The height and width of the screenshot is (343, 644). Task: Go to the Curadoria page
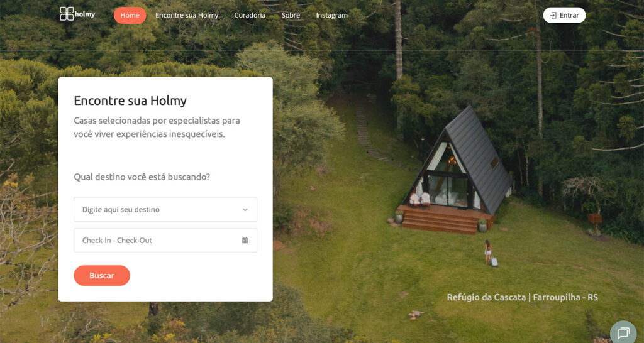(x=250, y=15)
